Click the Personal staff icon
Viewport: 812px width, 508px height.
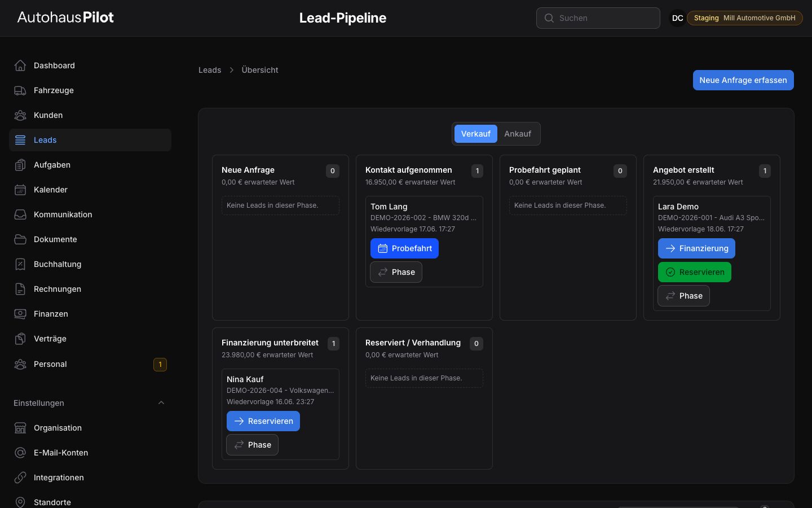(x=20, y=364)
